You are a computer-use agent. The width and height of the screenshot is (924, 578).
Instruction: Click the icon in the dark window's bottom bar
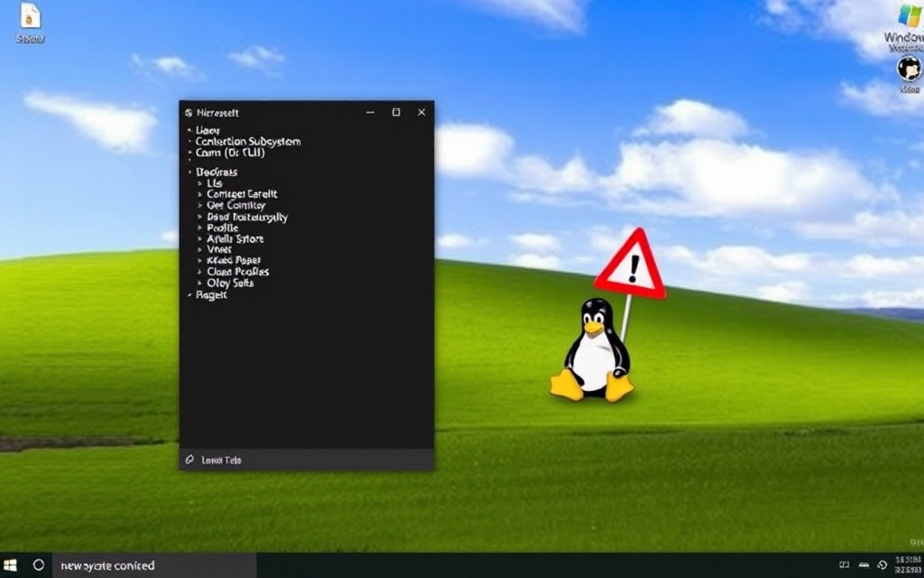click(x=189, y=460)
